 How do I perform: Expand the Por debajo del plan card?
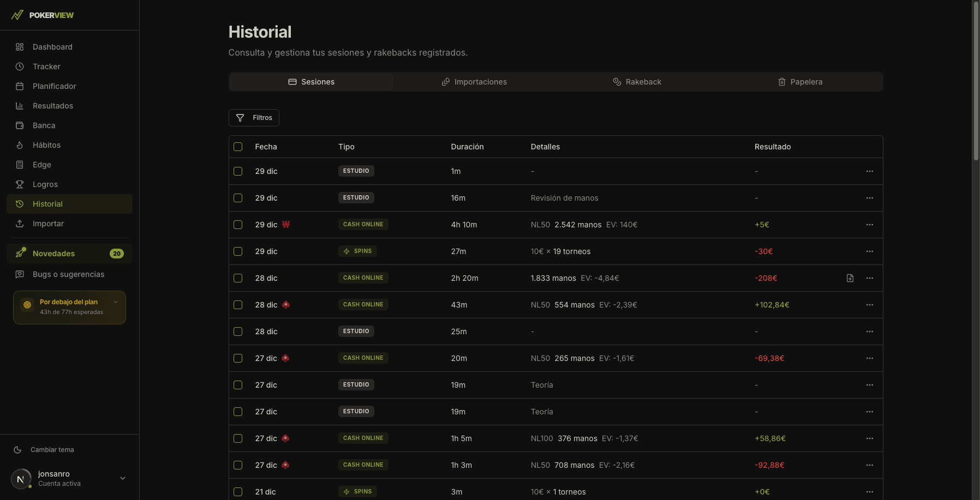[116, 302]
